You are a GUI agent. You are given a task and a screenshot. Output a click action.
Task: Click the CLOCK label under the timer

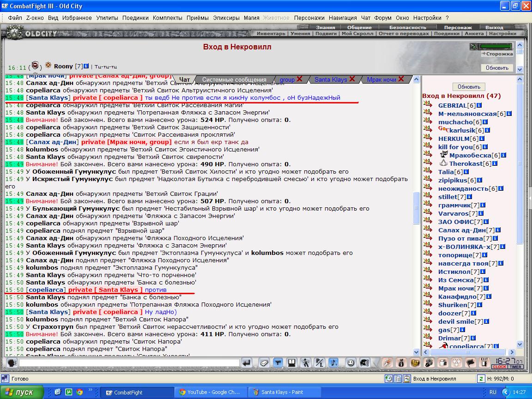[x=499, y=367]
